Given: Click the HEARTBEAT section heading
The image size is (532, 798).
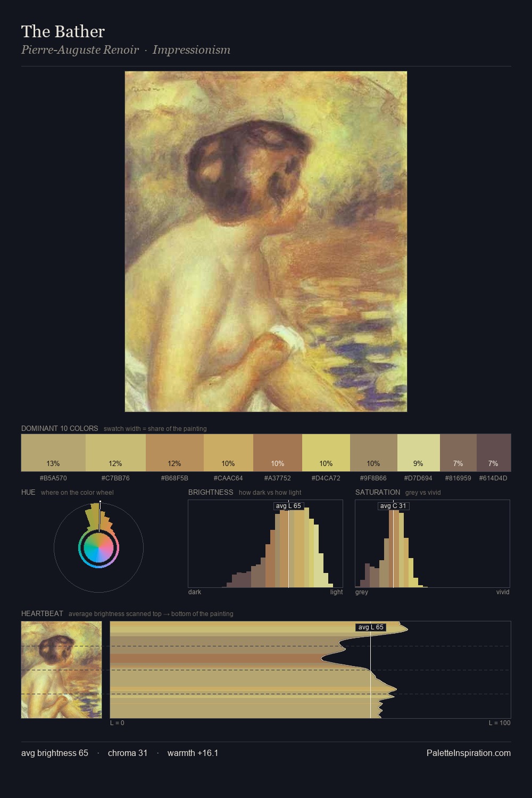Looking at the screenshot, I should (x=42, y=613).
